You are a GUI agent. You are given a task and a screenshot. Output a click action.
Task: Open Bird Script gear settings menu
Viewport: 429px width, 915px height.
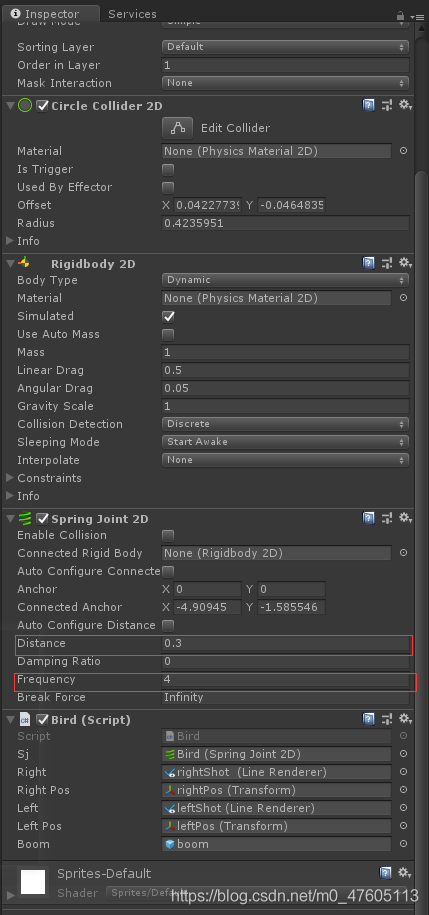pyautogui.click(x=406, y=720)
